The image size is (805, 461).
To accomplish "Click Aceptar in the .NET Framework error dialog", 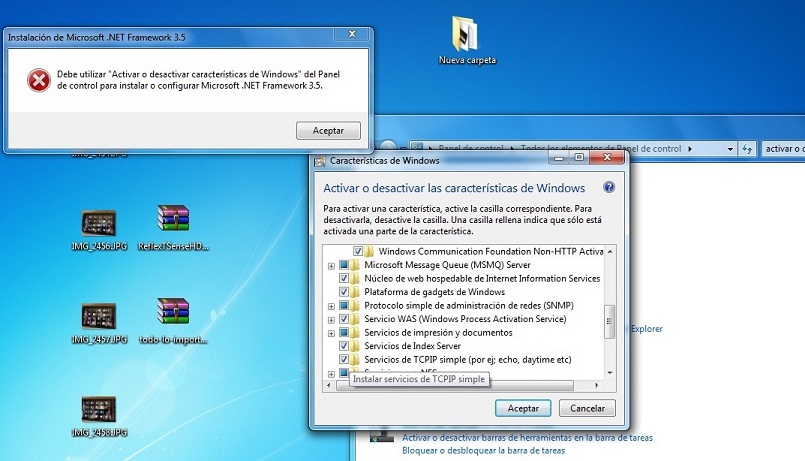I will (328, 130).
